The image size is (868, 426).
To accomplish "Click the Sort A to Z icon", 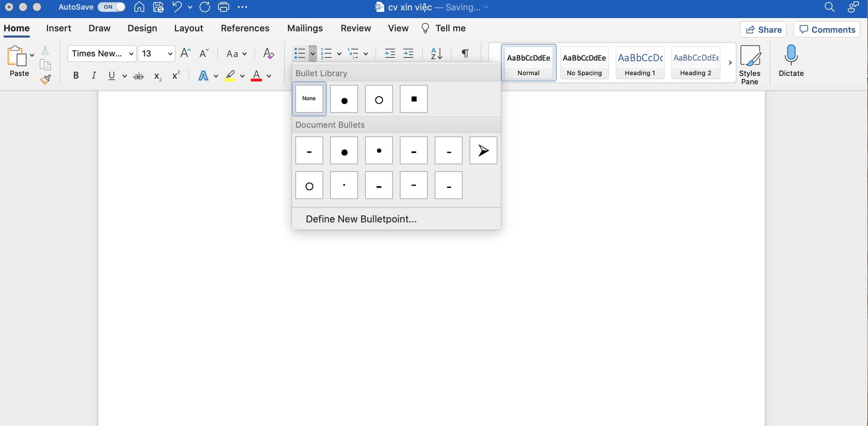I will [x=436, y=54].
